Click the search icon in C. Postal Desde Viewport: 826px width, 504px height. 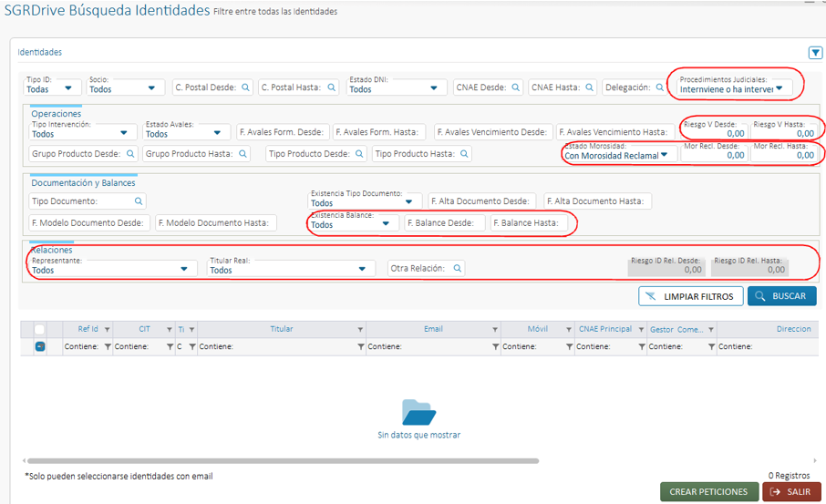coord(245,88)
